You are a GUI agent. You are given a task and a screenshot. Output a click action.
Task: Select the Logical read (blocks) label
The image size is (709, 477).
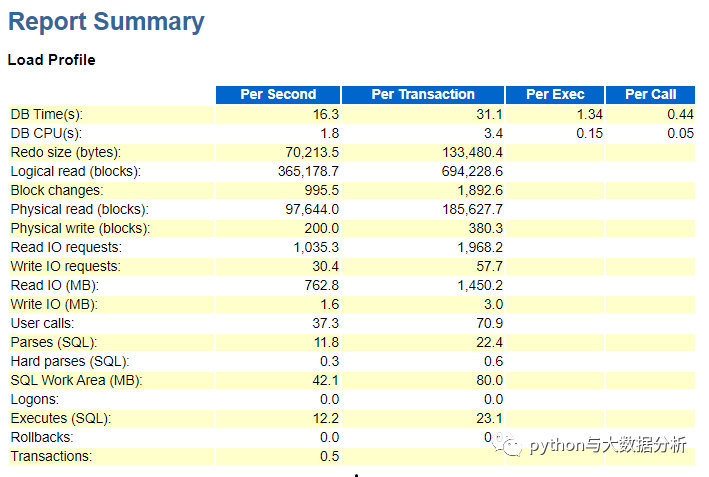pyautogui.click(x=76, y=171)
